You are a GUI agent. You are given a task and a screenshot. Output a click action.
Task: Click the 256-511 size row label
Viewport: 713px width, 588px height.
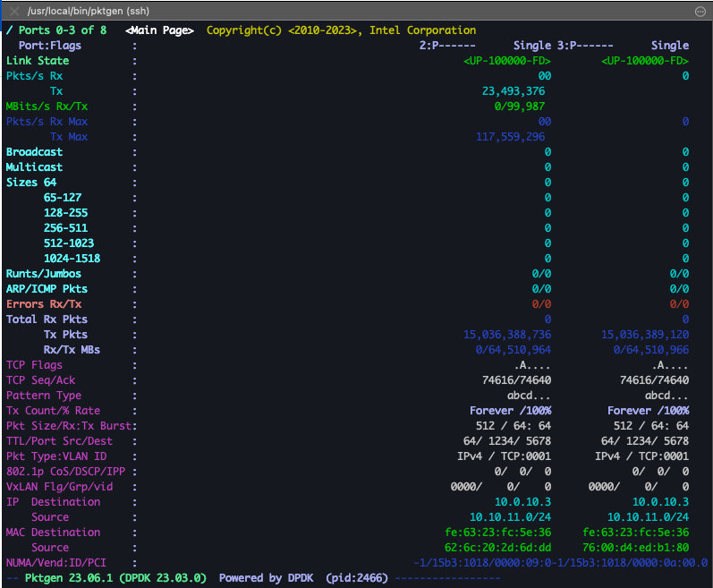click(x=66, y=228)
